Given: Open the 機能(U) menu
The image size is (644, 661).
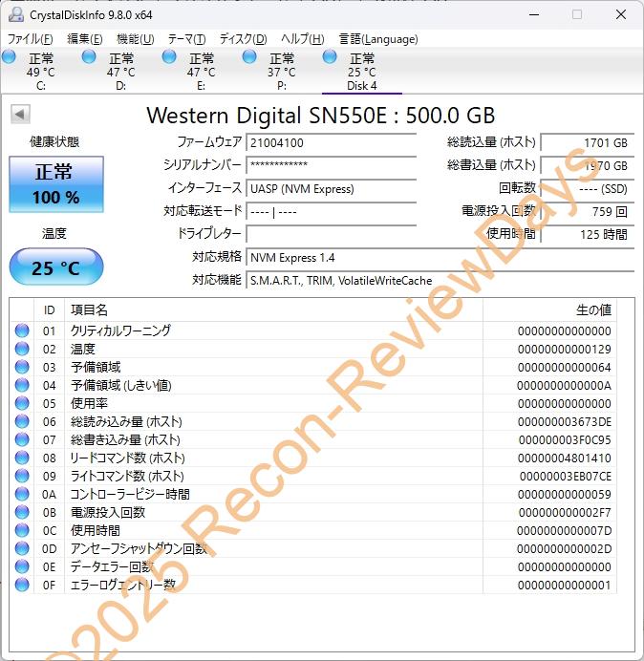Looking at the screenshot, I should [x=135, y=39].
